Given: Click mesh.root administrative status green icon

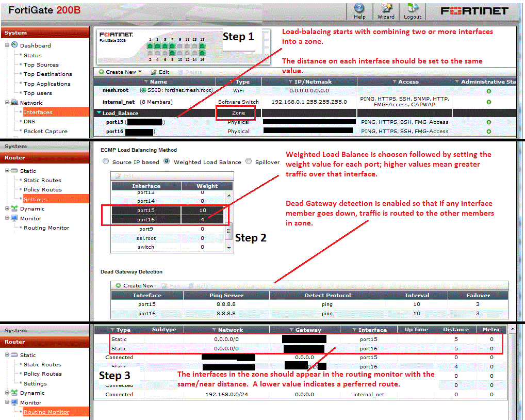Looking at the screenshot, I should [x=489, y=91].
